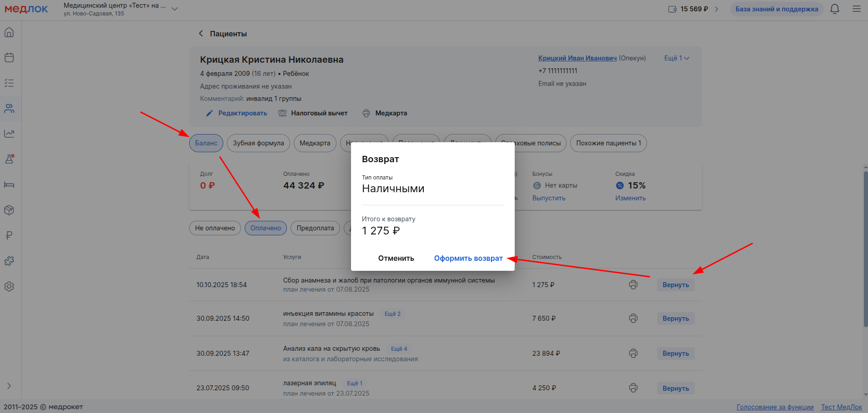
Task: Click the notifications bell icon
Action: [834, 9]
